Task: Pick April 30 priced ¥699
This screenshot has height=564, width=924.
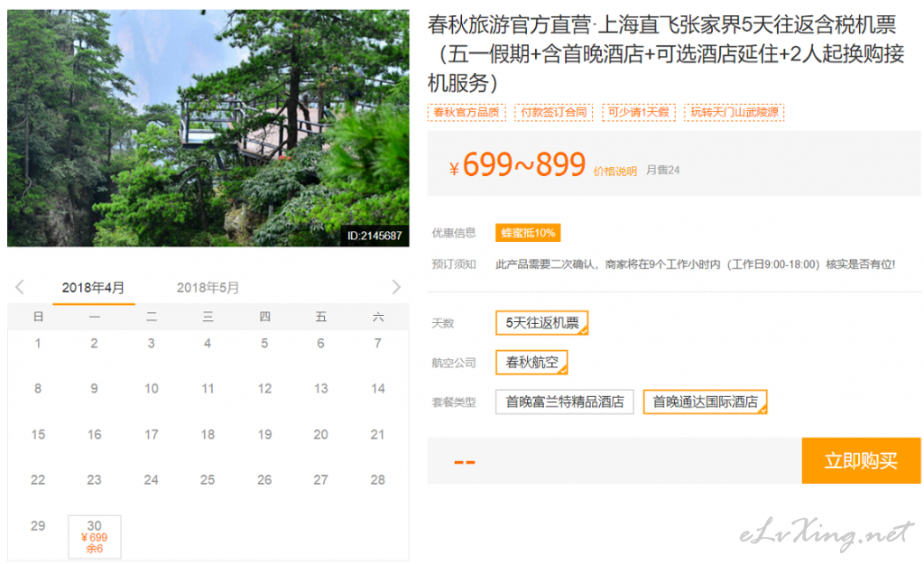Action: [x=94, y=536]
